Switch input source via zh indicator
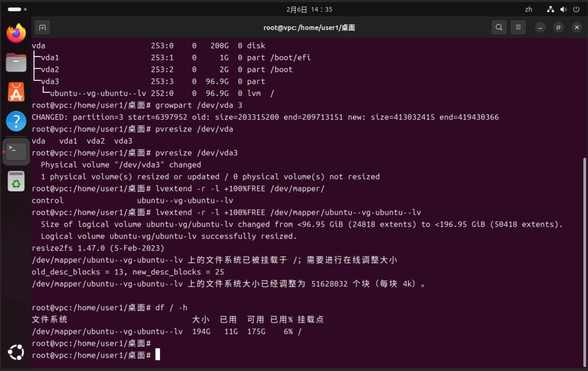 (x=528, y=9)
